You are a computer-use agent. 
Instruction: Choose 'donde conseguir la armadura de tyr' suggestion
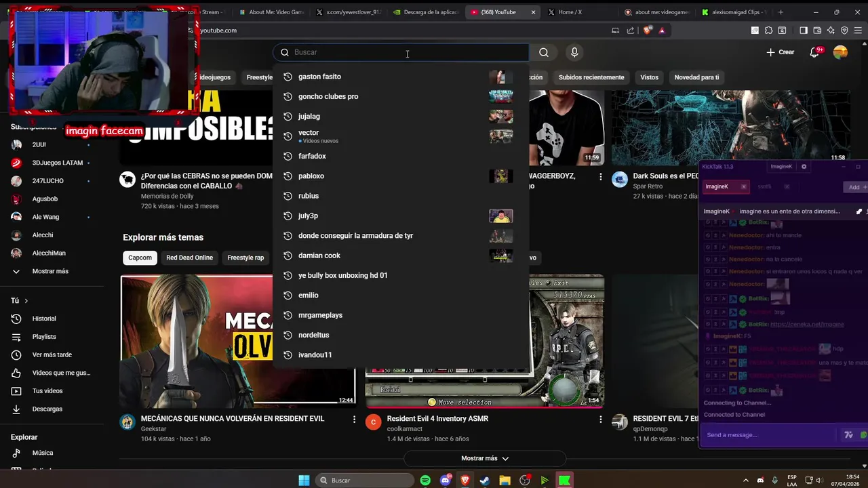pos(401,236)
